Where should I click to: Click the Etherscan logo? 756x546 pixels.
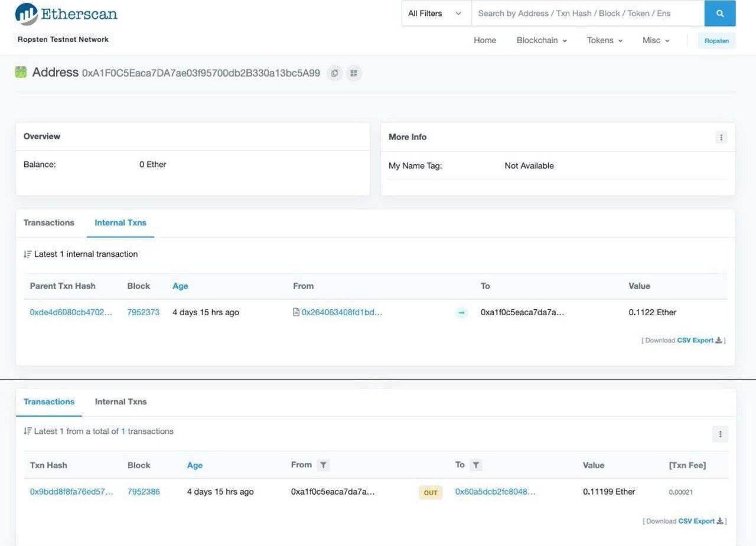[x=66, y=14]
